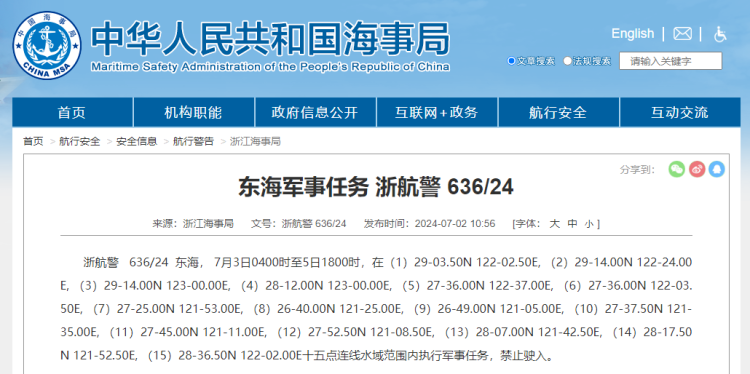
Task: Click the 请输入关键字 search field
Action: pyautogui.click(x=671, y=61)
